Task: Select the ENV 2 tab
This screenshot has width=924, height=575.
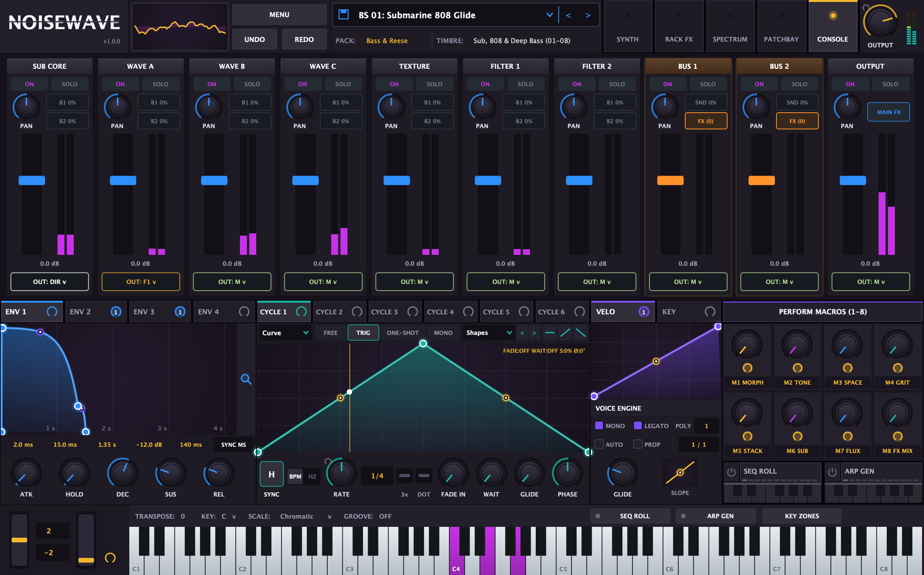Action: coord(96,312)
